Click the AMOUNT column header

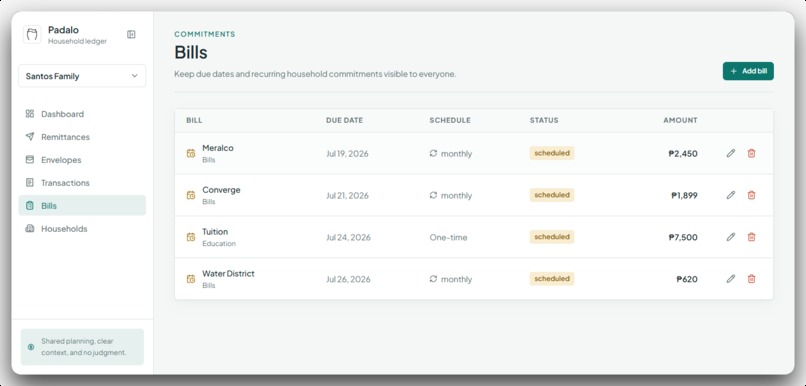point(680,120)
